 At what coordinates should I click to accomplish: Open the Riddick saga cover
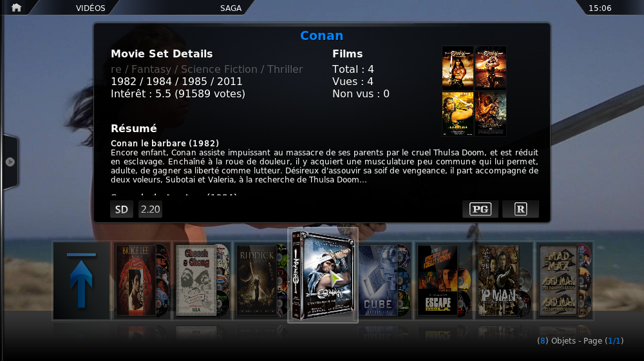(x=261, y=280)
